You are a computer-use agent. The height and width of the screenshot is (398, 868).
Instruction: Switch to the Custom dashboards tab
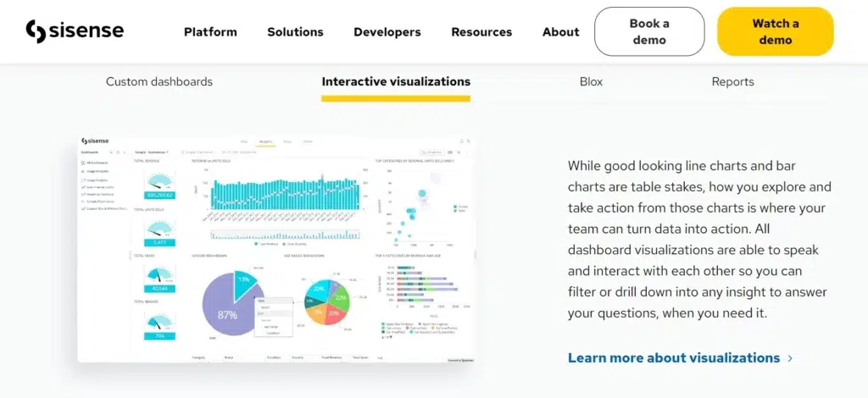pos(159,82)
